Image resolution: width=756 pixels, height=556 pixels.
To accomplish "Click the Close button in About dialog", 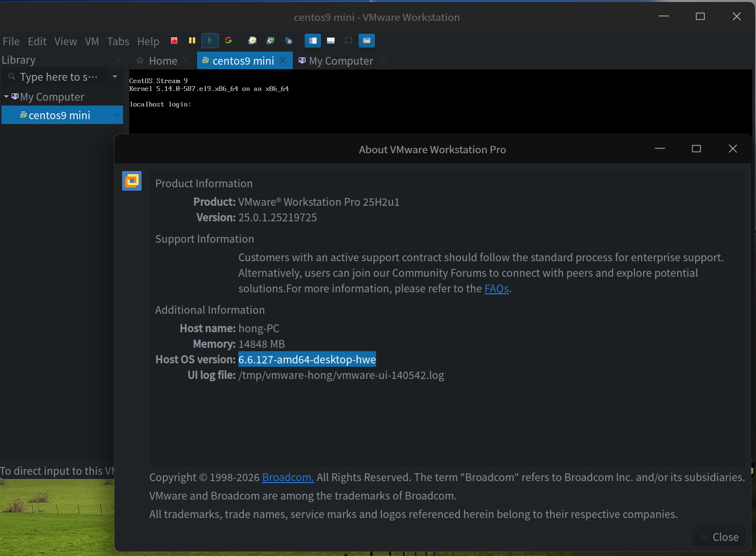I will tap(719, 537).
